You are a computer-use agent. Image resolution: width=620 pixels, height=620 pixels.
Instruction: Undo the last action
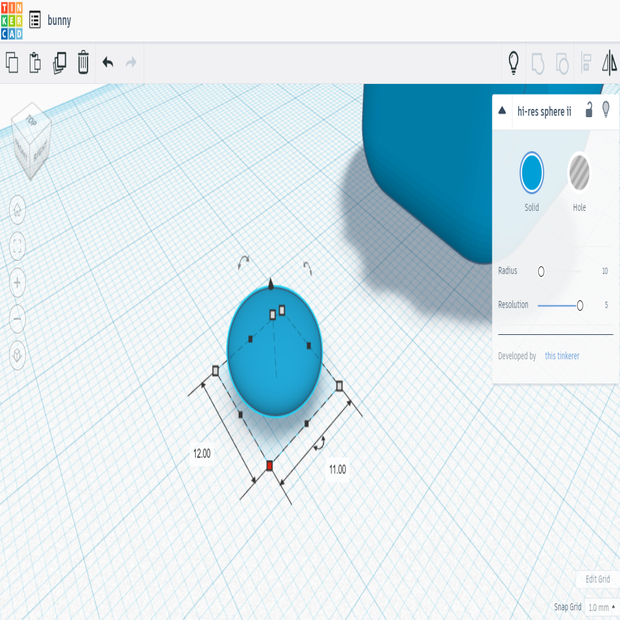[x=108, y=63]
